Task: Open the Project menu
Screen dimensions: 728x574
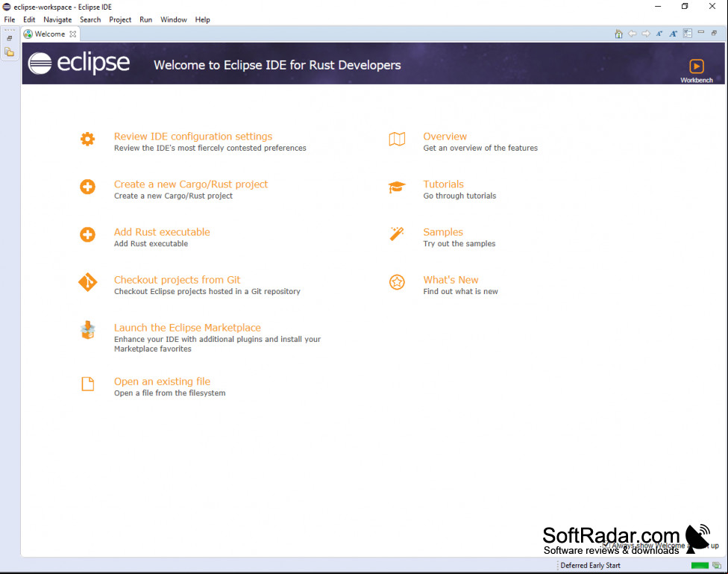Action: click(120, 19)
